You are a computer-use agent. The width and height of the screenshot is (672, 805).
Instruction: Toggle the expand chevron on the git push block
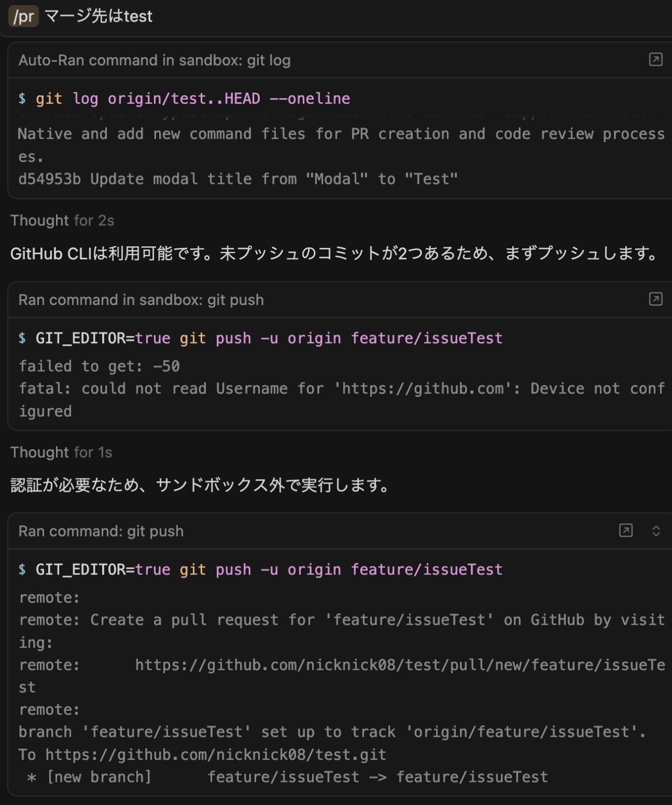656,531
